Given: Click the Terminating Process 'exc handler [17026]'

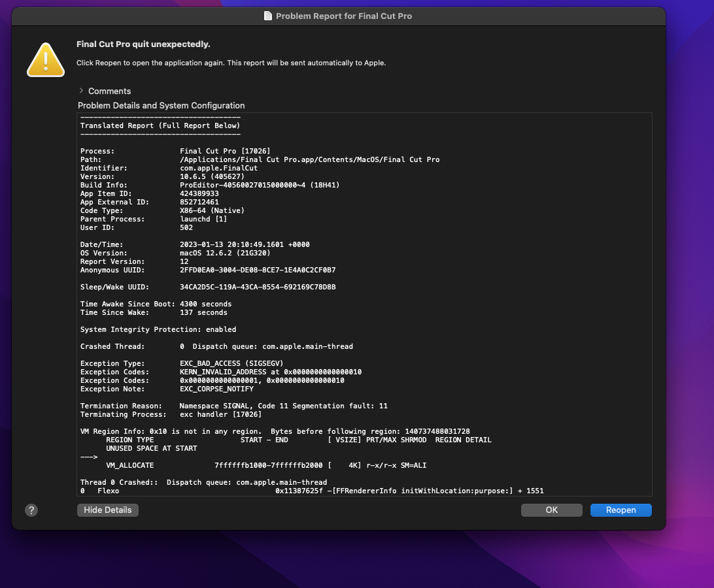Looking at the screenshot, I should tap(220, 415).
